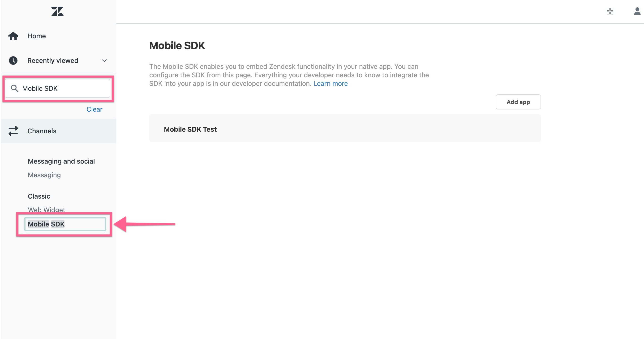
Task: Open Messaging under Messaging and social
Action: [x=44, y=175]
